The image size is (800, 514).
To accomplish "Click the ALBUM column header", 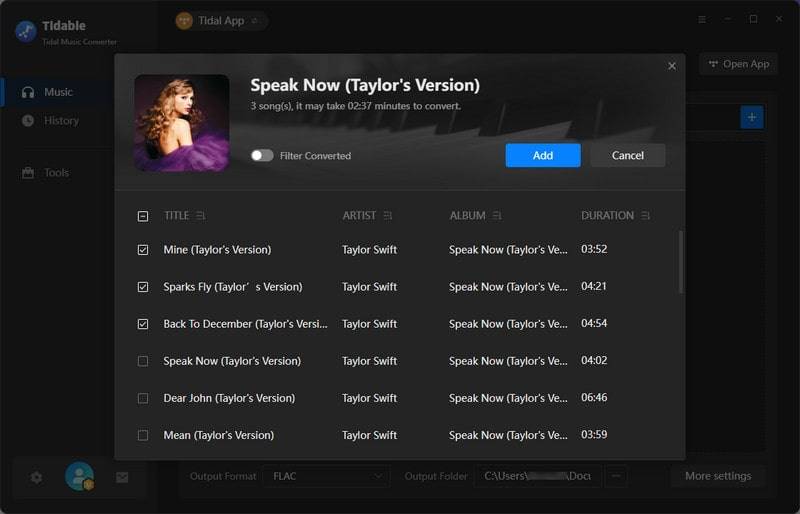I will [x=467, y=216].
